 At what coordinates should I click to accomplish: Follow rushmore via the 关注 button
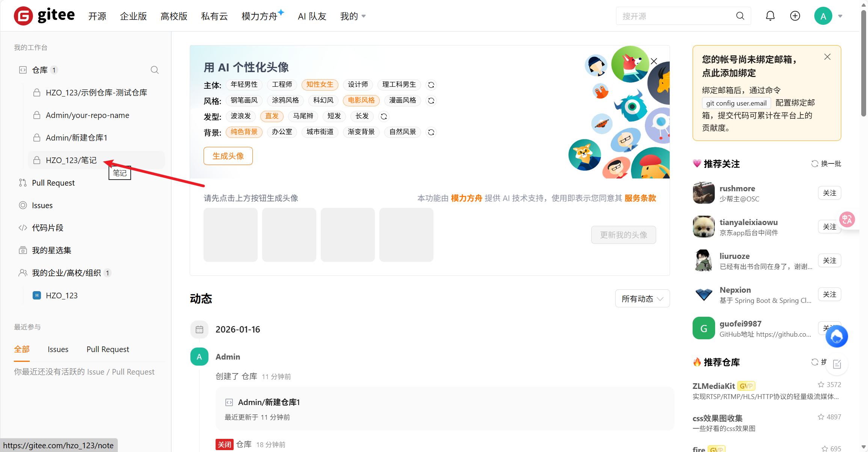[829, 192]
